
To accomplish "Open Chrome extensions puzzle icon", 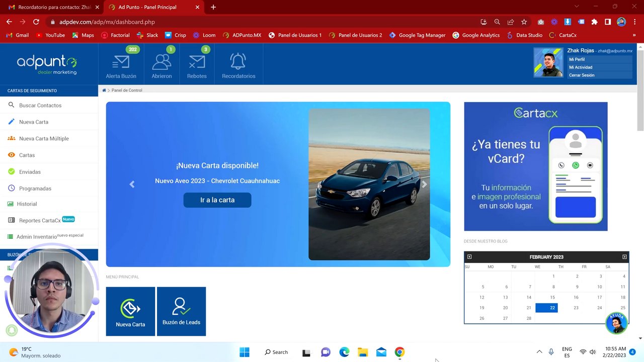I will pos(594,22).
